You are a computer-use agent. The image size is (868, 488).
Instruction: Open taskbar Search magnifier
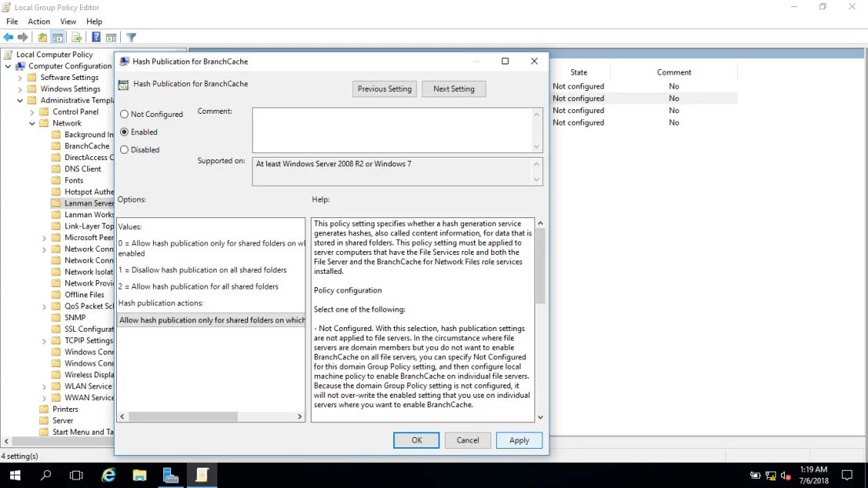click(46, 475)
